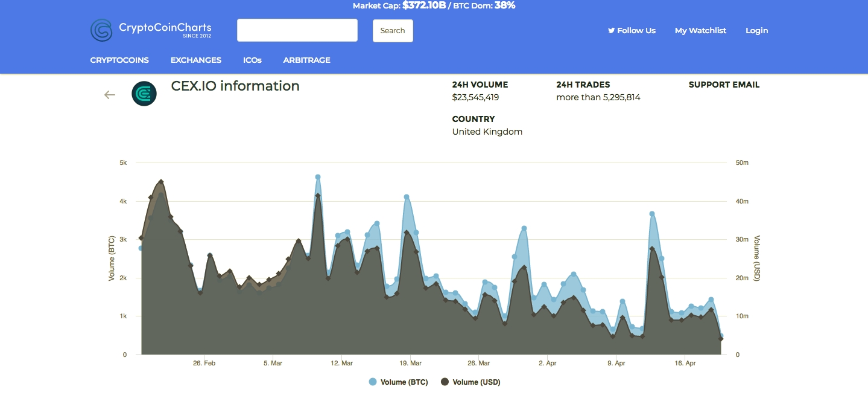
Task: Click the 24H VOLUME heading
Action: [480, 85]
